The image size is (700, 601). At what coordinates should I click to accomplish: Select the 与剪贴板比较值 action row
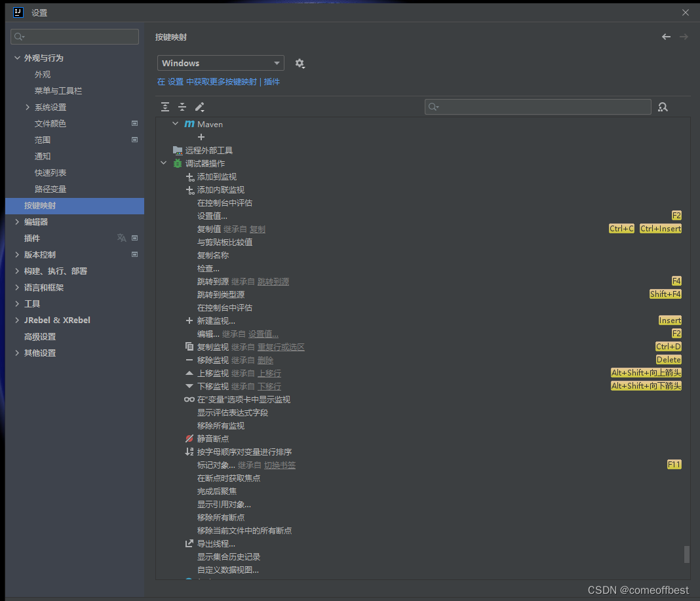(x=423, y=242)
